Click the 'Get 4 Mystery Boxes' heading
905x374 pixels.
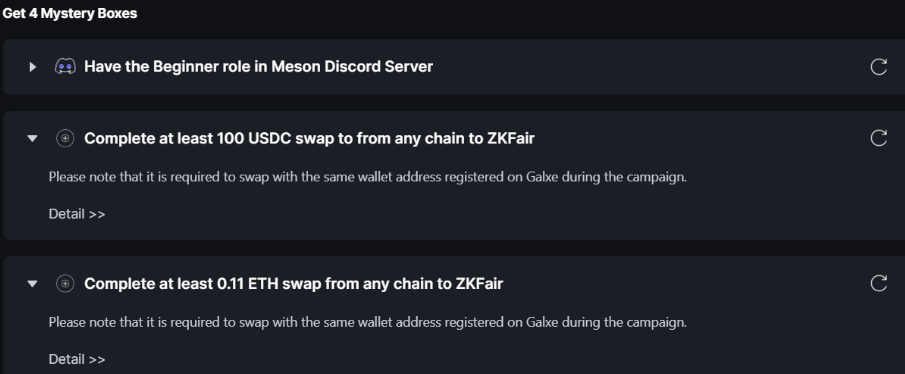(x=69, y=13)
